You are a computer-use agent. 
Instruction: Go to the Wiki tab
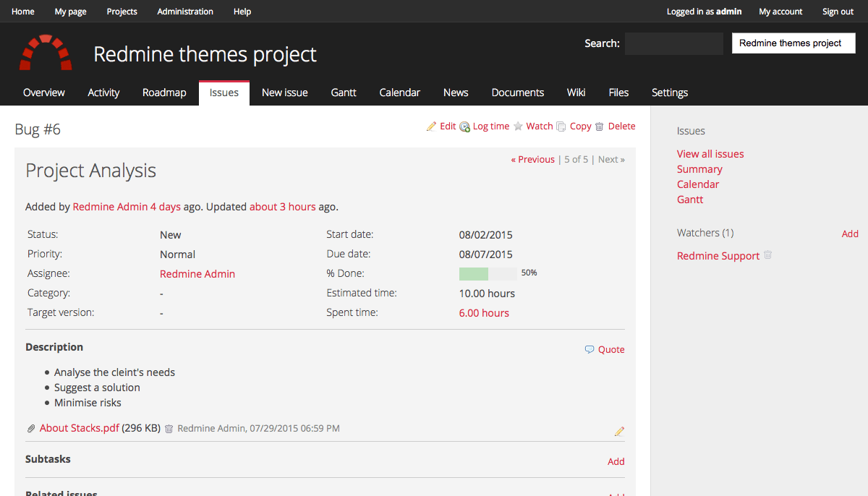[576, 93]
